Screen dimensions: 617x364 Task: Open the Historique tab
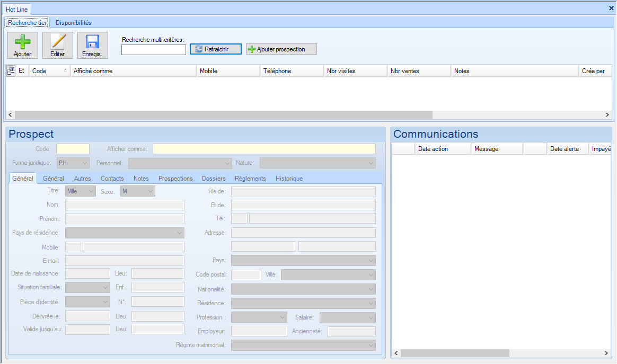point(289,179)
